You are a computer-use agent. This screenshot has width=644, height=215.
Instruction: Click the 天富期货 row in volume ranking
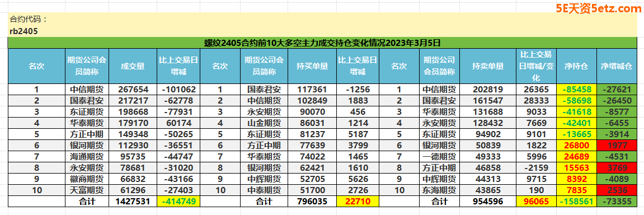tap(104, 190)
